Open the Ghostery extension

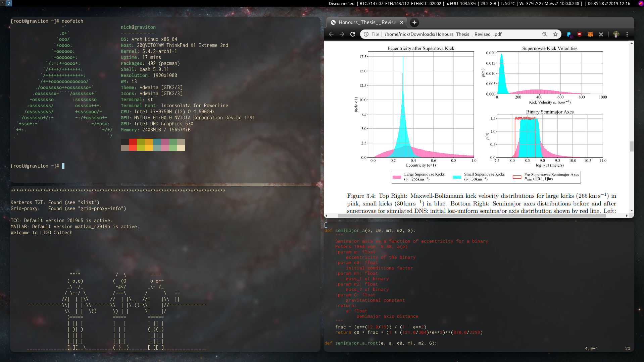[x=569, y=34]
